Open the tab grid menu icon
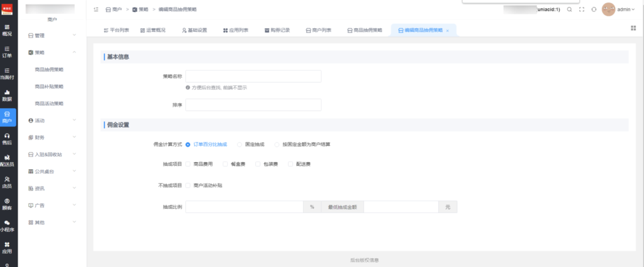This screenshot has width=644, height=267. pos(633,28)
